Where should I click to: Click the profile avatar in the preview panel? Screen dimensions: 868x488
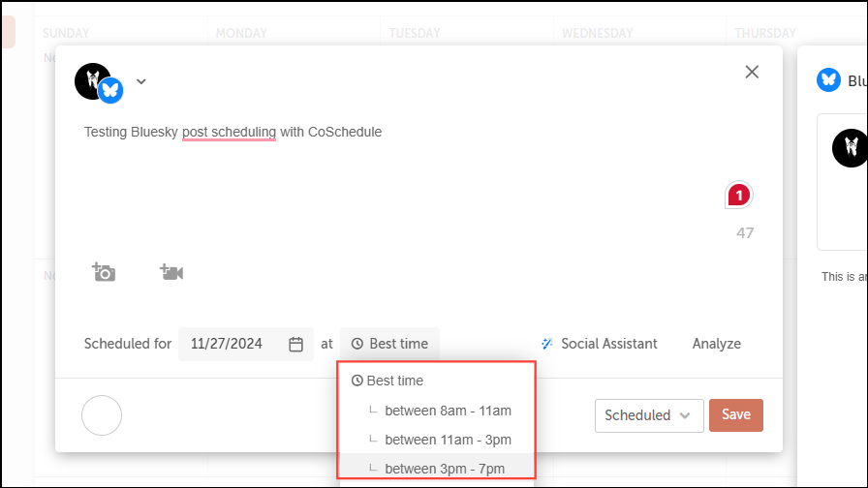coord(851,148)
